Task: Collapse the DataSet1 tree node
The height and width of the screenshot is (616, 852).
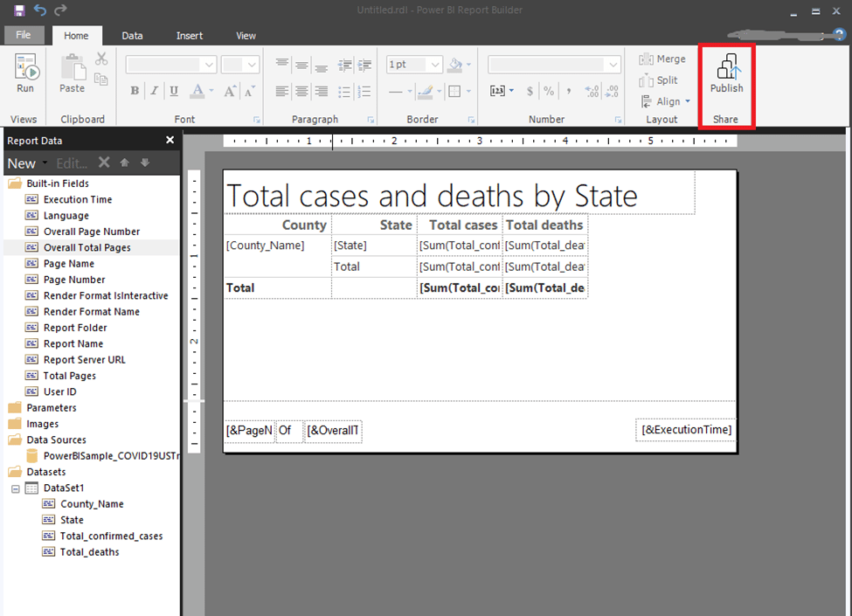Action: [x=16, y=488]
